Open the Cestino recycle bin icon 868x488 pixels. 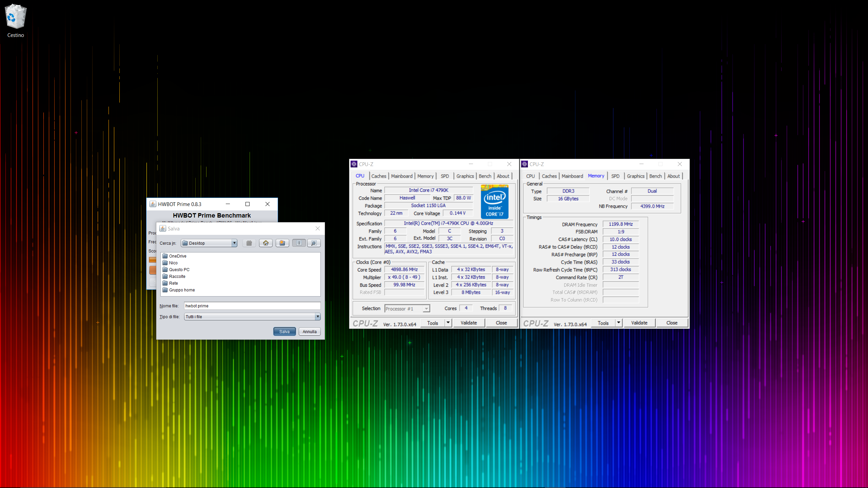tap(16, 21)
